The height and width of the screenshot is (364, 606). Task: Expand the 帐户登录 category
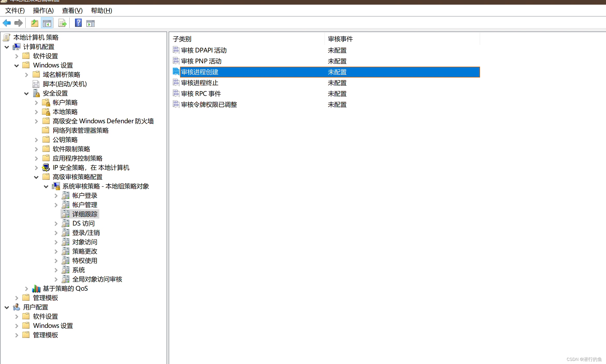point(56,196)
